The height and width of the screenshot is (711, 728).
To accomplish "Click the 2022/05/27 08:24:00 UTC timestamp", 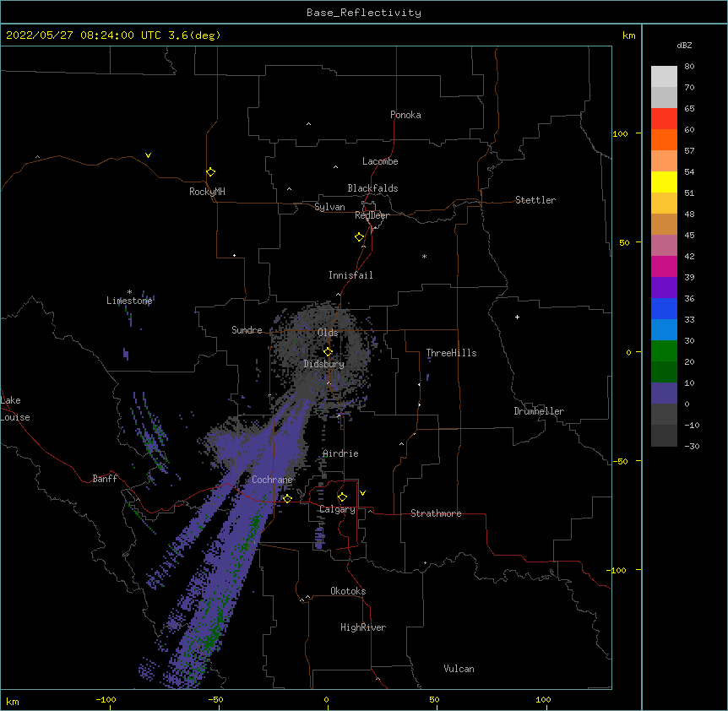I will click(84, 35).
